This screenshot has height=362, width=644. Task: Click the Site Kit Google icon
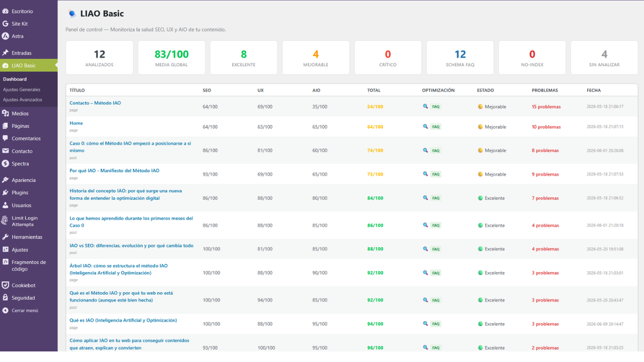point(6,24)
